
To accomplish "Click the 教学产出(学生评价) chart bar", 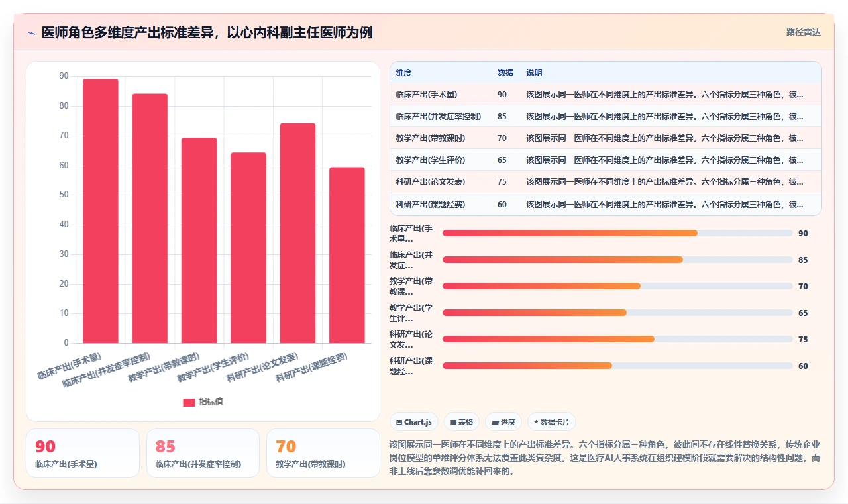I will (248, 248).
